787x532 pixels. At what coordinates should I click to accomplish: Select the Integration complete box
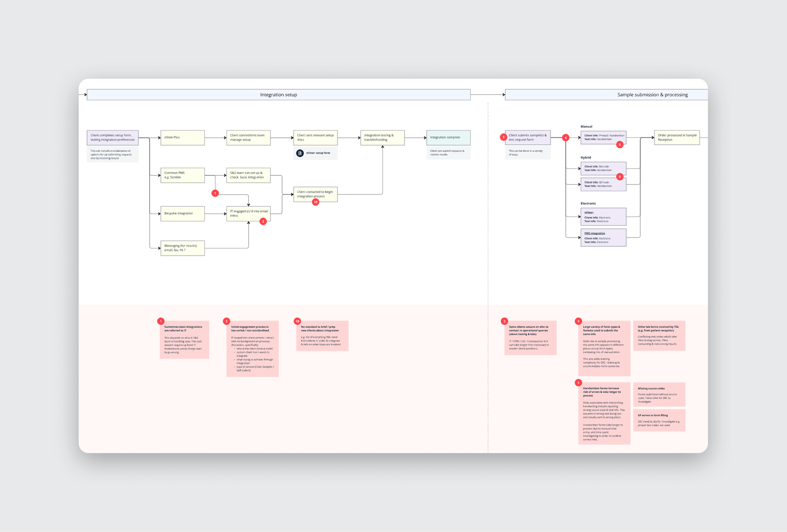pos(448,138)
